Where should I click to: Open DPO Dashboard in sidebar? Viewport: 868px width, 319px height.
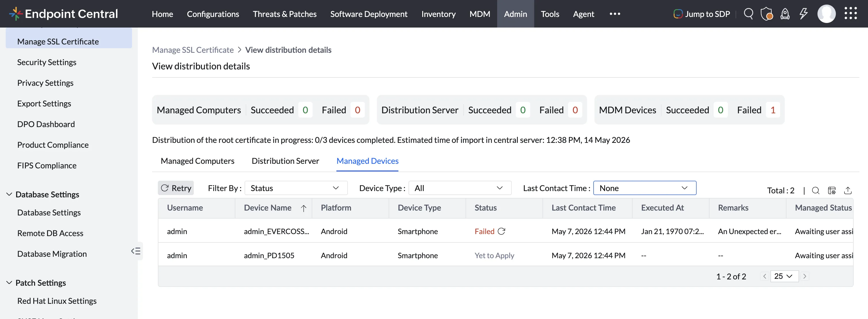pos(46,124)
